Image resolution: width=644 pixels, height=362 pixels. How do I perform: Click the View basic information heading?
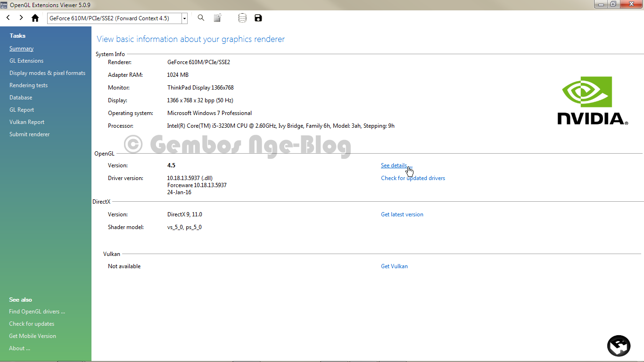[190, 39]
